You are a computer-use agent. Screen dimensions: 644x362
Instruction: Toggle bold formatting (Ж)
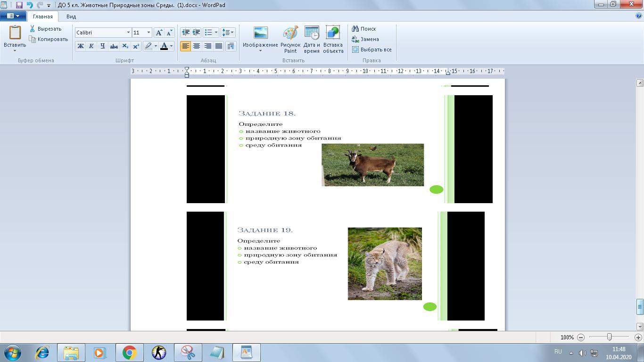pos(80,46)
